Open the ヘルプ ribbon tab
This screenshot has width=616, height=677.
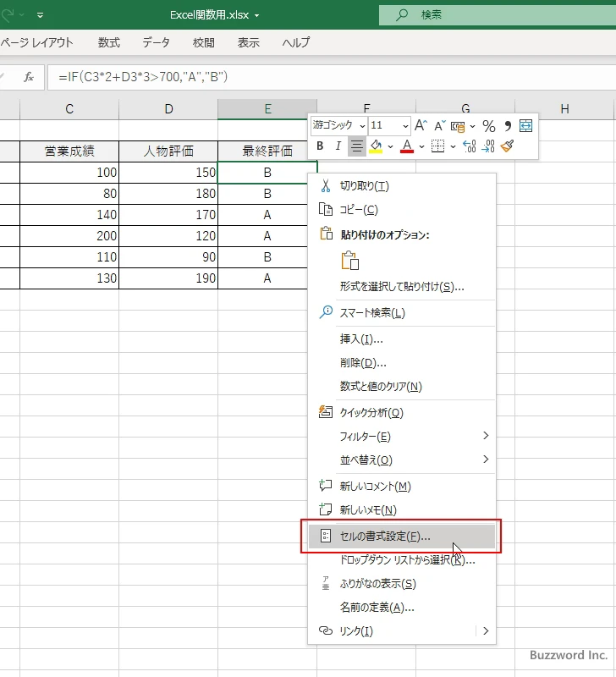pyautogui.click(x=295, y=42)
